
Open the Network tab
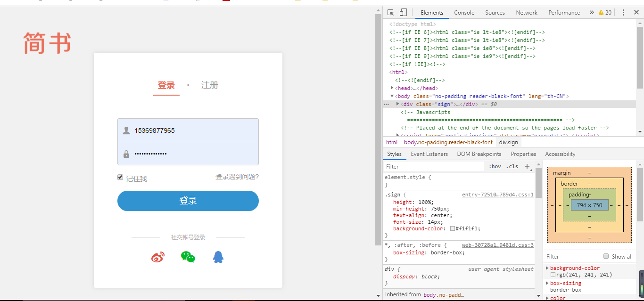(x=527, y=13)
